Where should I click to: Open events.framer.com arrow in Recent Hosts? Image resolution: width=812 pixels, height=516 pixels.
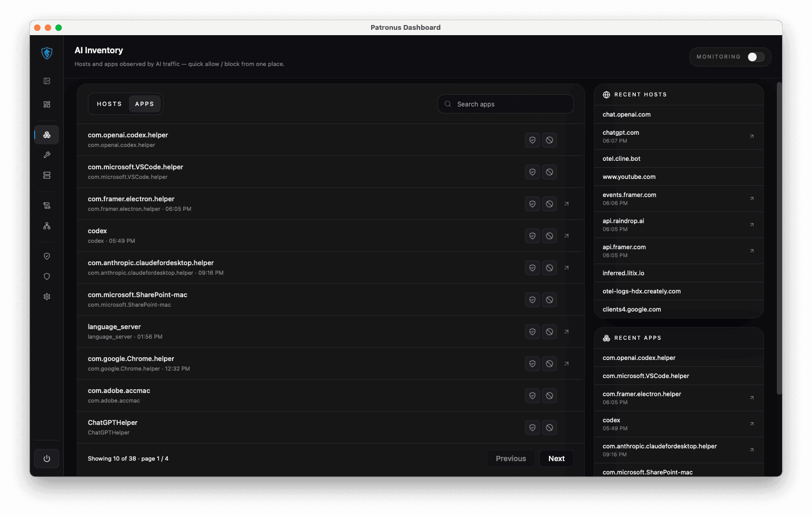(752, 199)
